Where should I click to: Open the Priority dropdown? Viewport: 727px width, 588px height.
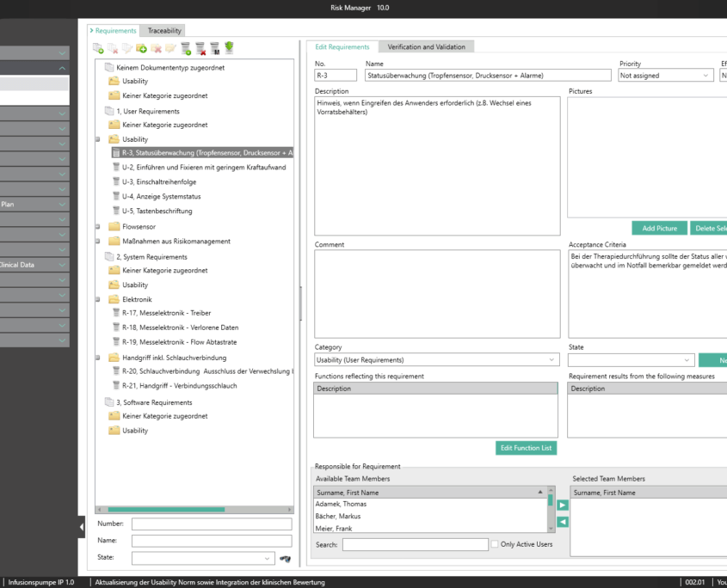pyautogui.click(x=666, y=76)
